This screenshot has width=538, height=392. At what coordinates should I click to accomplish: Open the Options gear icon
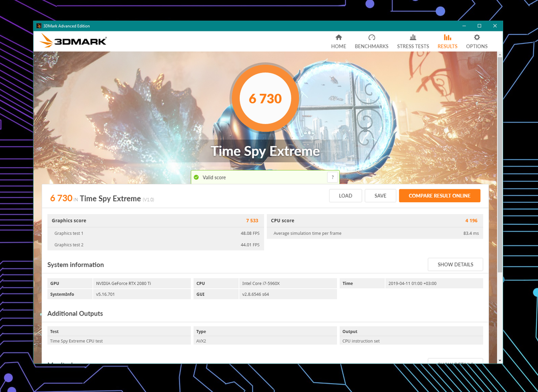(477, 37)
